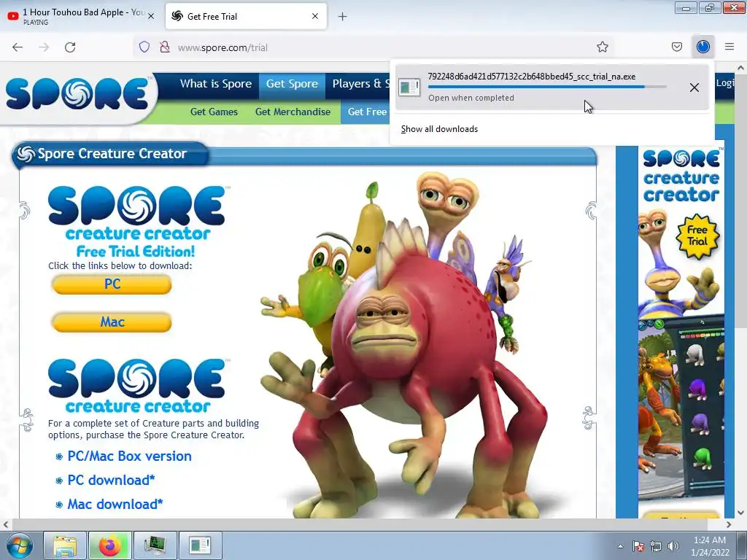Reload the current page
Screen dimensions: 747x560
[70, 47]
